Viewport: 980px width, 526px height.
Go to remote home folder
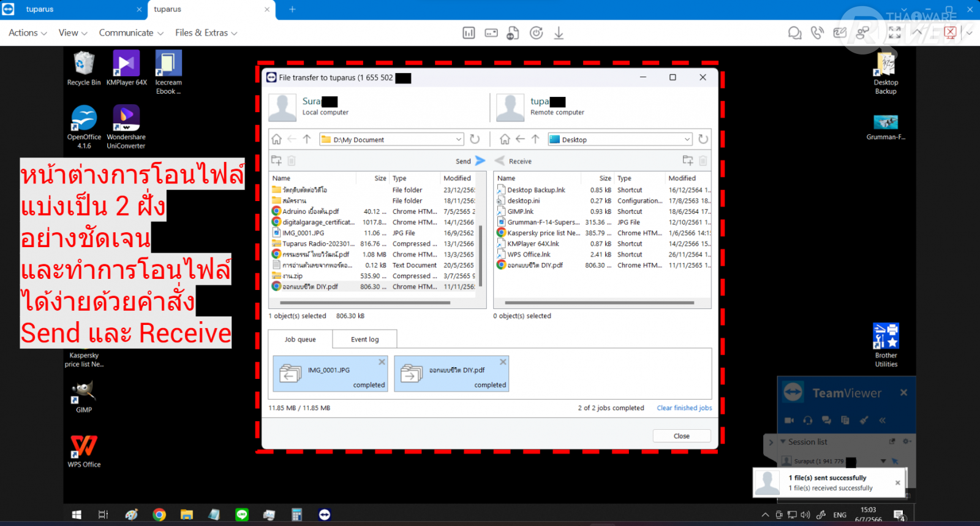pos(505,139)
